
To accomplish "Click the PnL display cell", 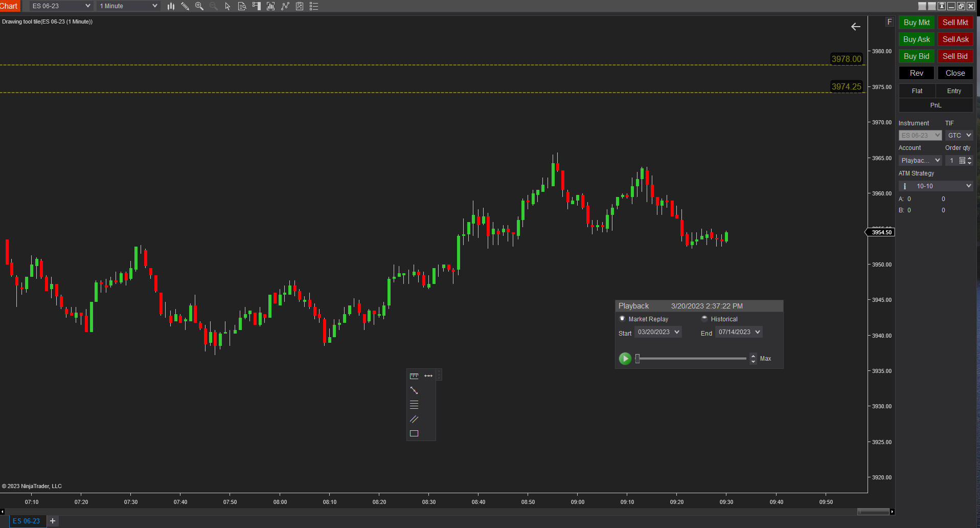I will [936, 105].
